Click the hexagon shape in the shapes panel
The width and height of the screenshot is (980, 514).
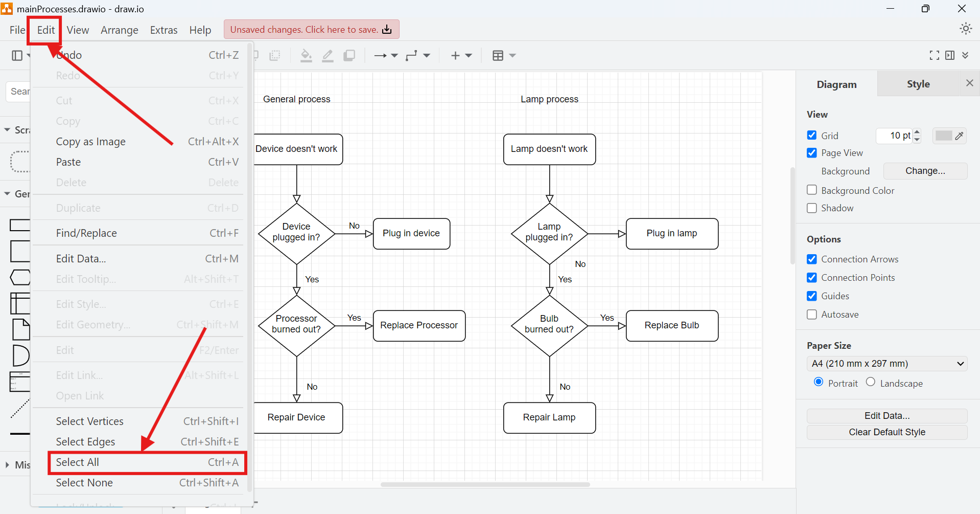pos(19,278)
